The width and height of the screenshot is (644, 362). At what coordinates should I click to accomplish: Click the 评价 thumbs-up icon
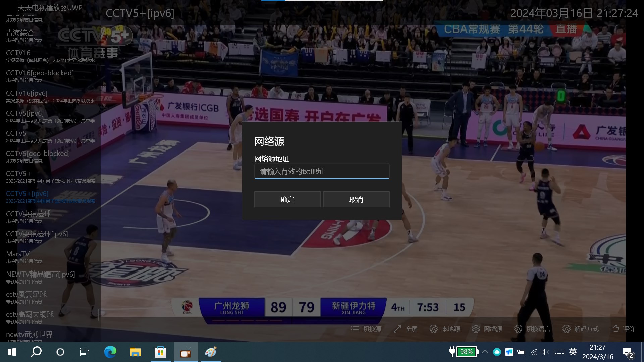pos(614,328)
